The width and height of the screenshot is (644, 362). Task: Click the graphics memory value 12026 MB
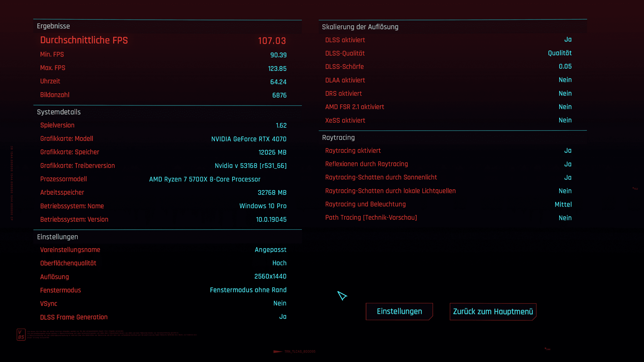tap(272, 152)
